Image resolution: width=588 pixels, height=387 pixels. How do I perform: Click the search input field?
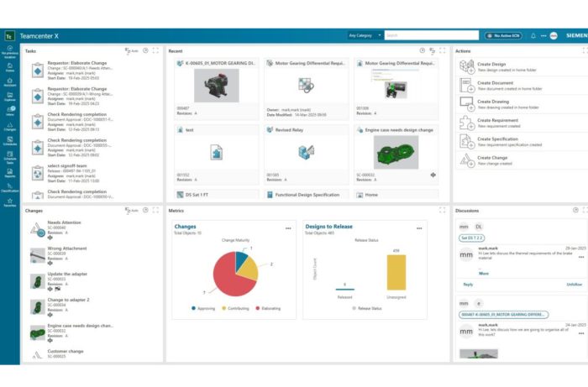tap(428, 35)
